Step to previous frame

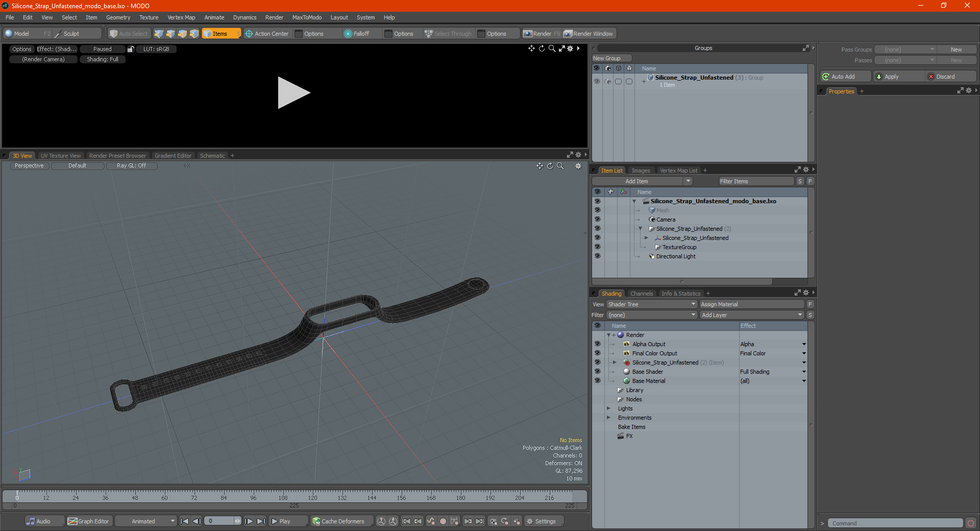coord(197,521)
